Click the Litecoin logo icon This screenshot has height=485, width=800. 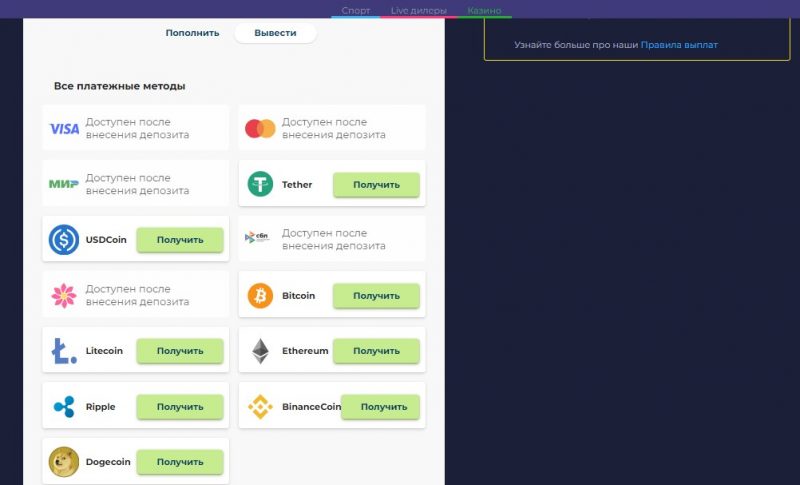(x=64, y=351)
